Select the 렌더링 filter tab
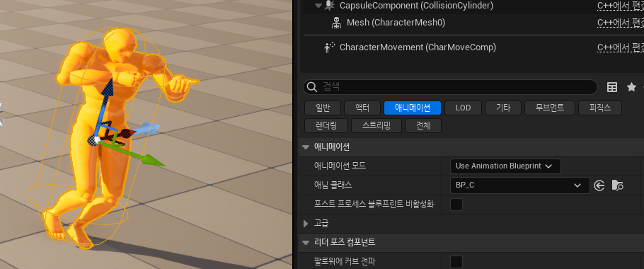644x269 pixels. pyautogui.click(x=326, y=126)
